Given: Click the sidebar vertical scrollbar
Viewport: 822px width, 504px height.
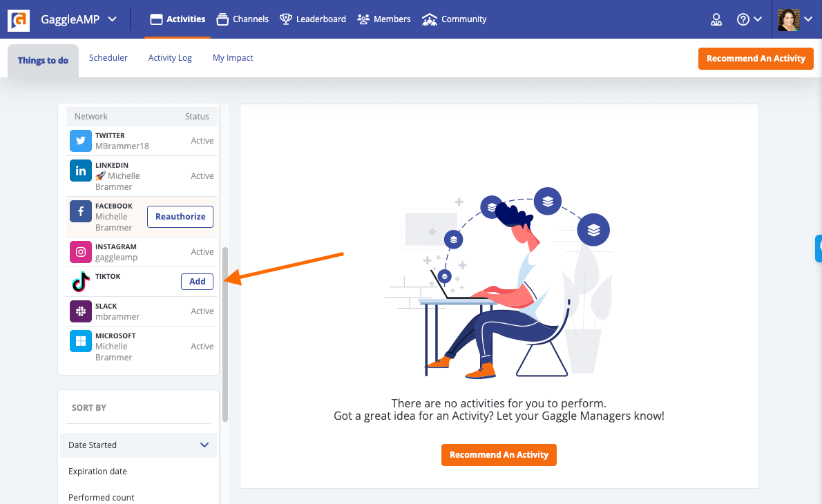Looking at the screenshot, I should click(x=225, y=335).
